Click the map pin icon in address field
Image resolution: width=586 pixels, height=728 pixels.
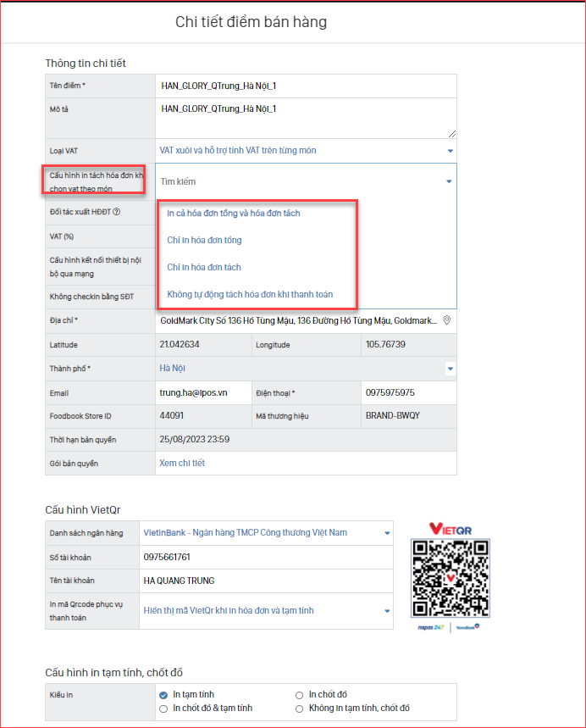click(x=447, y=320)
